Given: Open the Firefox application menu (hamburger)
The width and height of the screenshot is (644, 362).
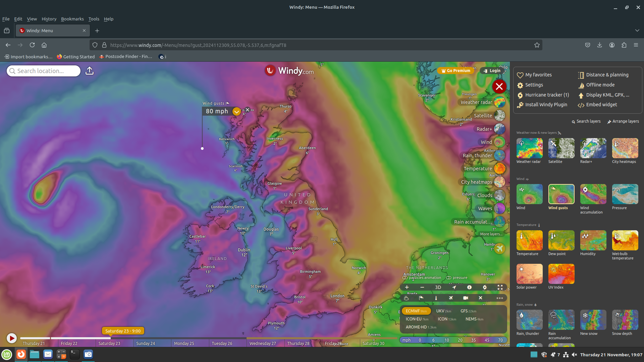Looking at the screenshot, I should tap(636, 45).
